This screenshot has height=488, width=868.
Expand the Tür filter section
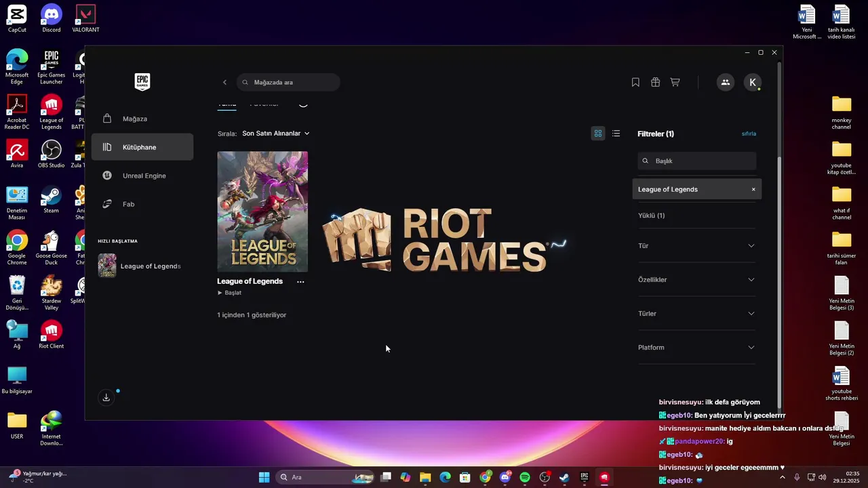click(x=696, y=245)
